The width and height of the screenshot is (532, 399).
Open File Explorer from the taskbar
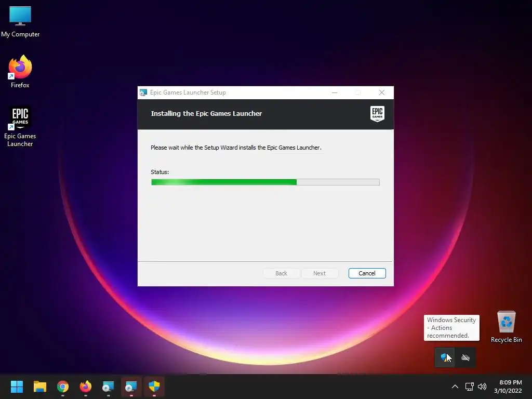point(39,387)
